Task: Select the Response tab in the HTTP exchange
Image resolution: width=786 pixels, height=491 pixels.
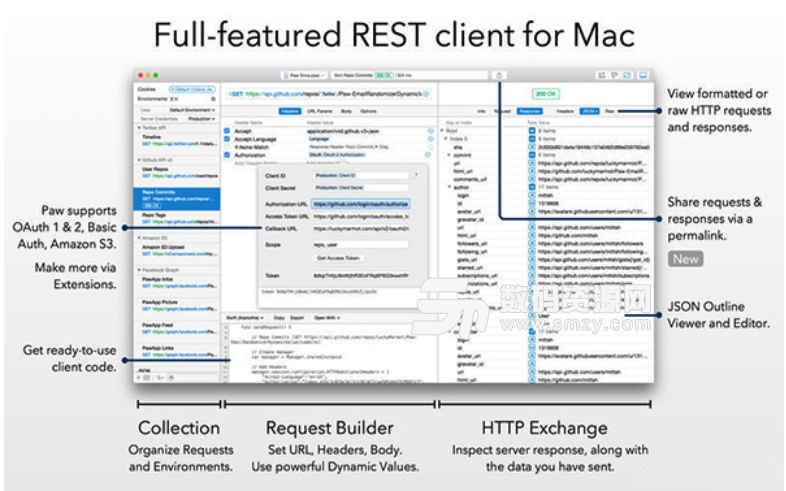Action: 529,111
